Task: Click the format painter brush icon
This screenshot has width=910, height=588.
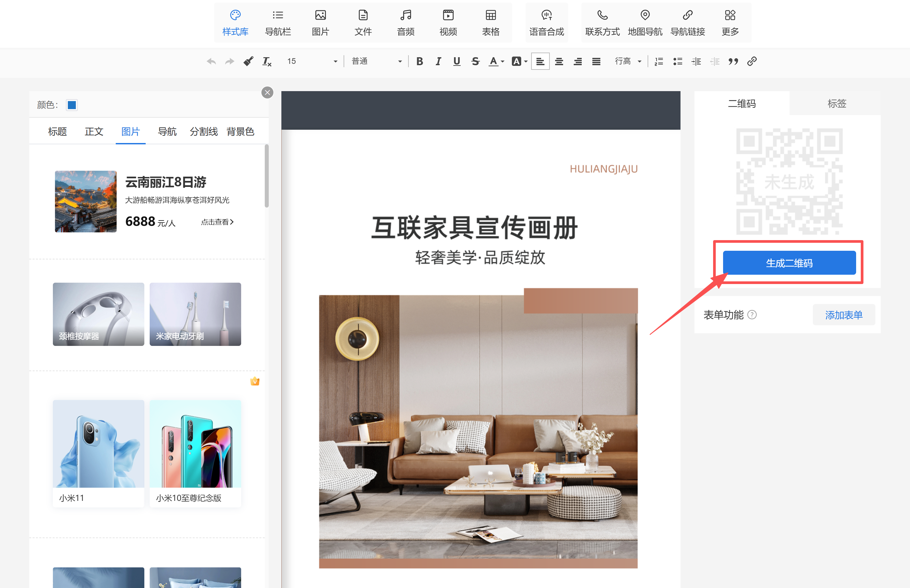Action: click(x=248, y=62)
